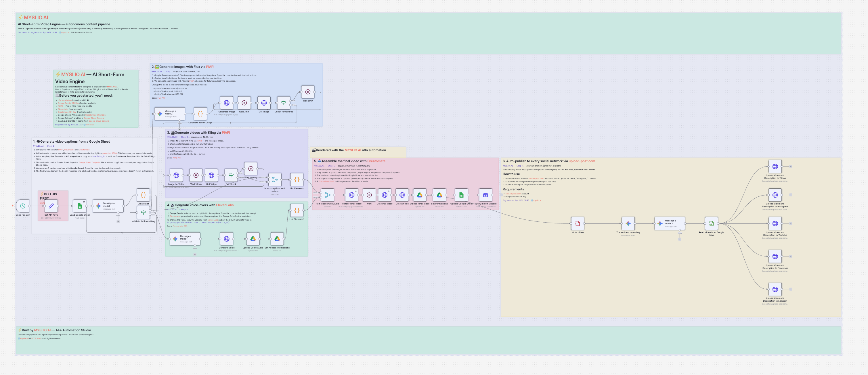This screenshot has height=375, width=868.
Task: Select the Create List code node
Action: (143, 195)
